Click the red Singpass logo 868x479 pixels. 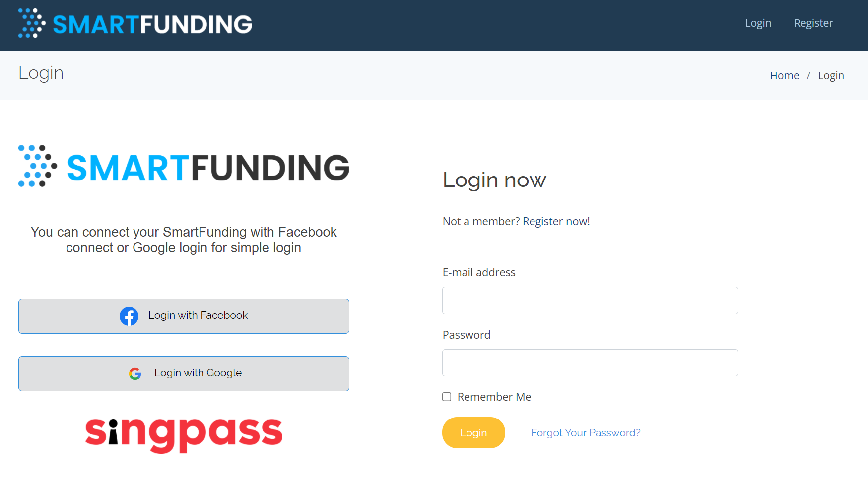(184, 433)
